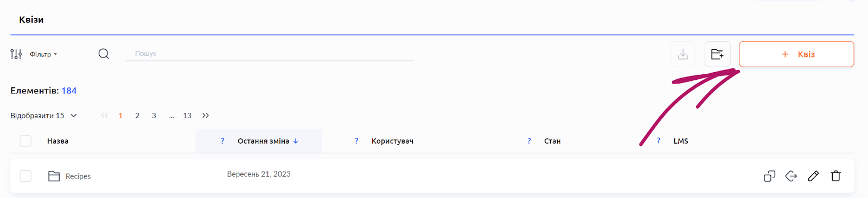
Task: Open the Recipes folder icon
Action: coord(54,176)
